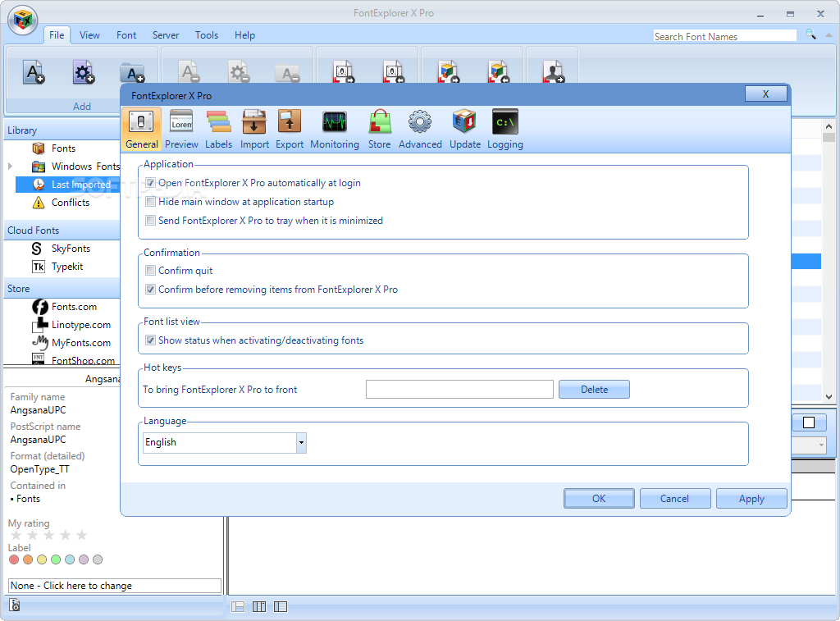The height and width of the screenshot is (621, 840).
Task: Click the Add font folder ribbon icon
Action: point(132,72)
